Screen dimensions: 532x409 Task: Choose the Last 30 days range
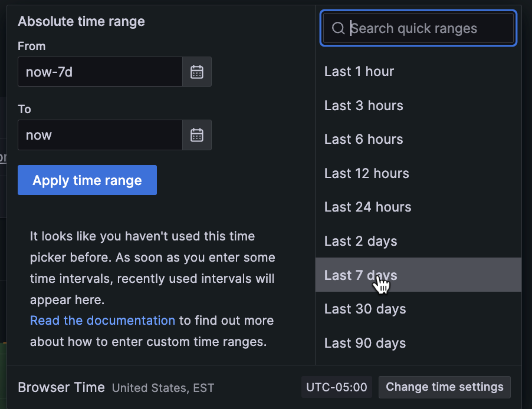tap(365, 309)
